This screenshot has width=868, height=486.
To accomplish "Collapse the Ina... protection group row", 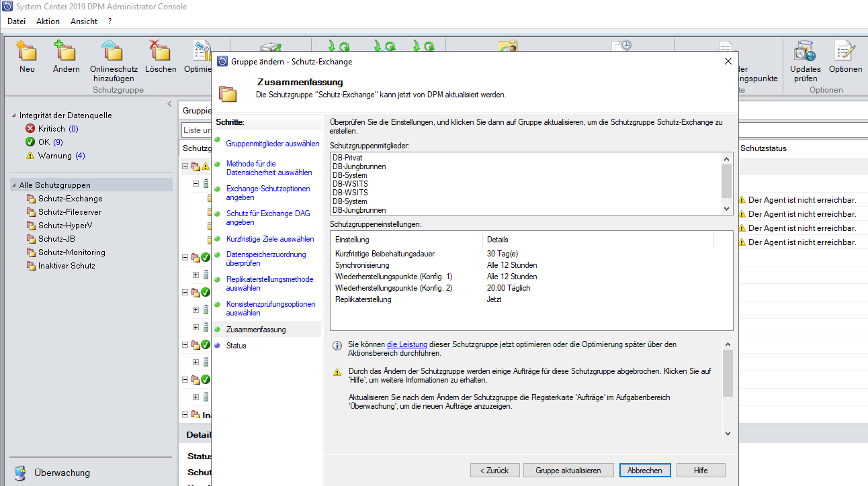I will coord(185,415).
